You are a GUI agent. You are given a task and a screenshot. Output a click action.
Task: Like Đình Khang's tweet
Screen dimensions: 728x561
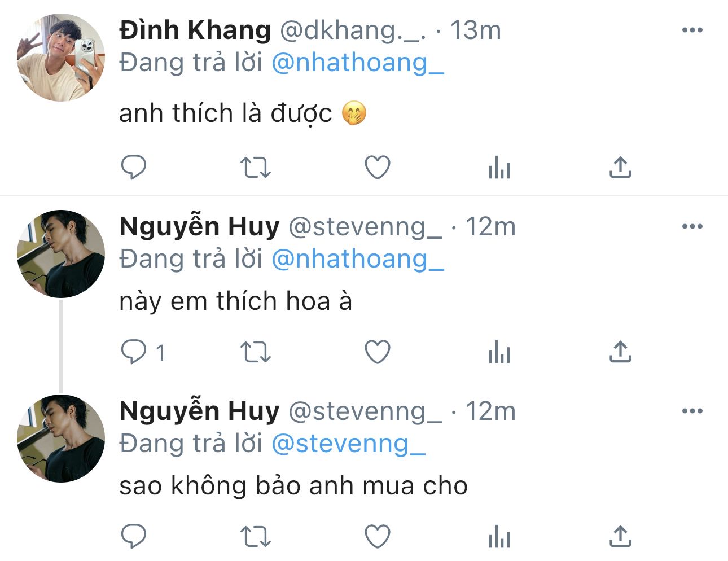click(378, 168)
